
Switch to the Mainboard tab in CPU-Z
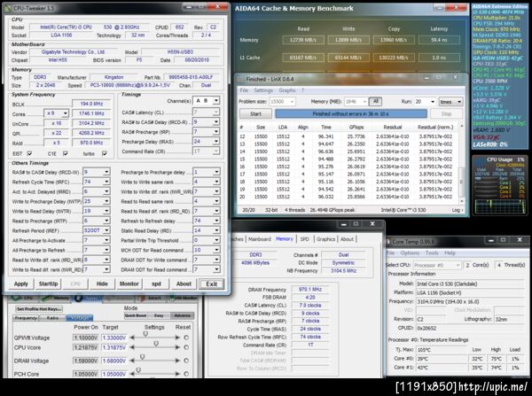click(260, 239)
